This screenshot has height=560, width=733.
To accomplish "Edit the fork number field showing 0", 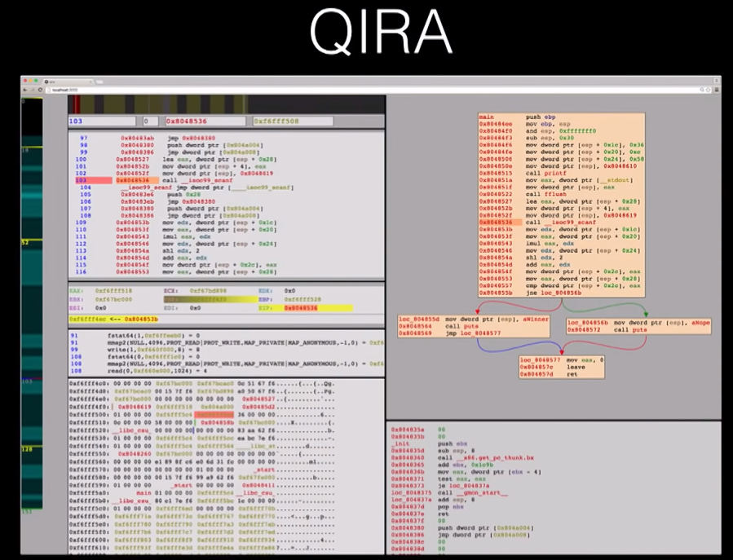I will coord(151,121).
